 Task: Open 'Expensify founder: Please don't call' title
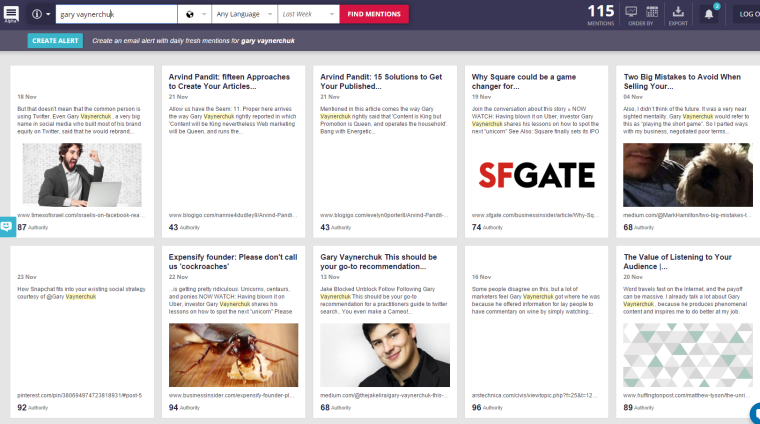233,262
